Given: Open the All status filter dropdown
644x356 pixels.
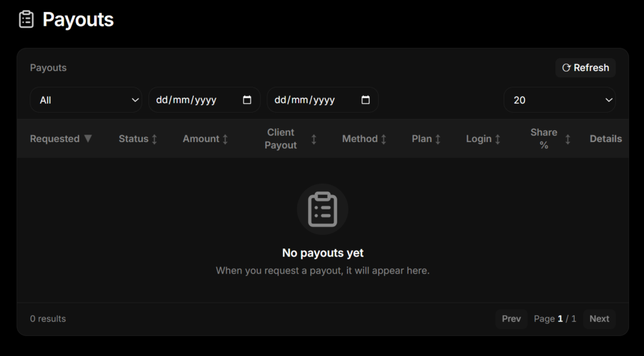Looking at the screenshot, I should click(86, 100).
